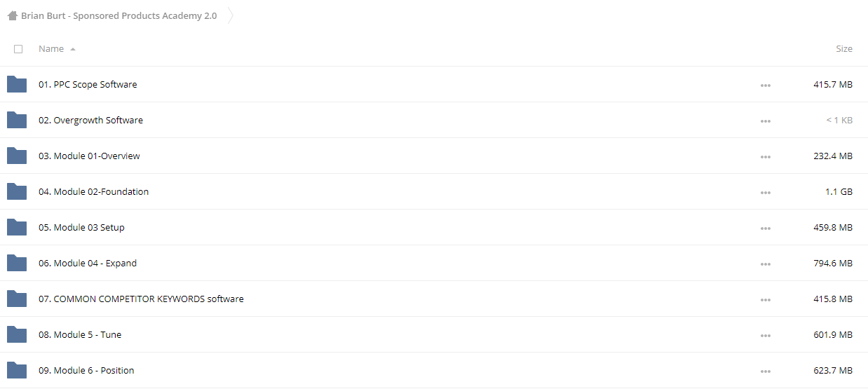Image resolution: width=868 pixels, height=389 pixels.
Task: Toggle the select-all checkbox in header
Action: [18, 49]
